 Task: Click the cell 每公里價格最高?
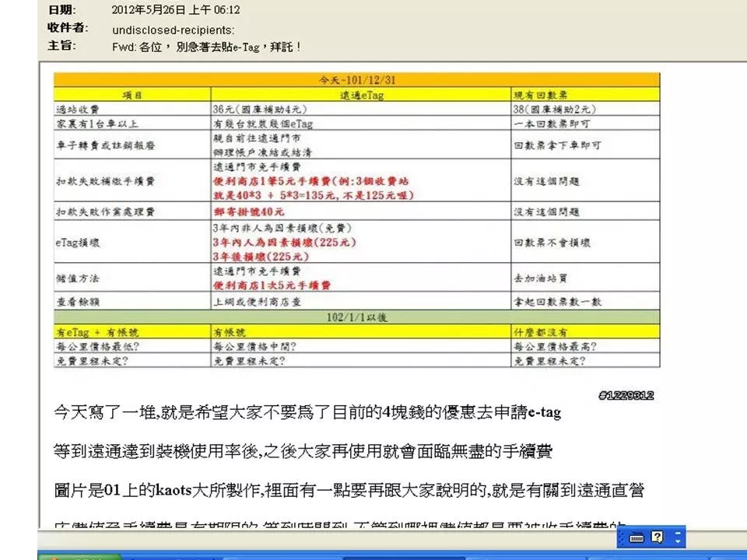tap(555, 346)
